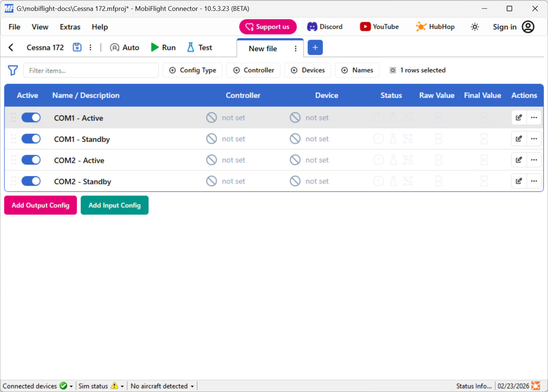
Task: Disable the COM1 - Active config toggle
Action: pyautogui.click(x=31, y=117)
